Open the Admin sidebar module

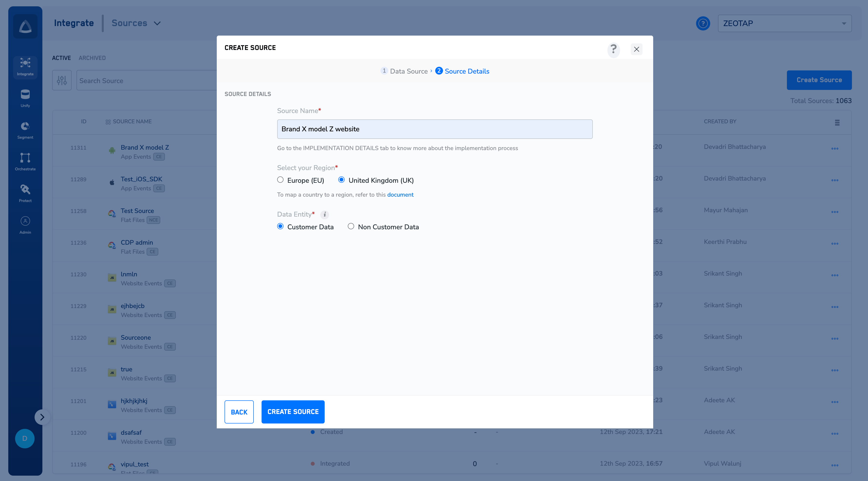tap(25, 225)
